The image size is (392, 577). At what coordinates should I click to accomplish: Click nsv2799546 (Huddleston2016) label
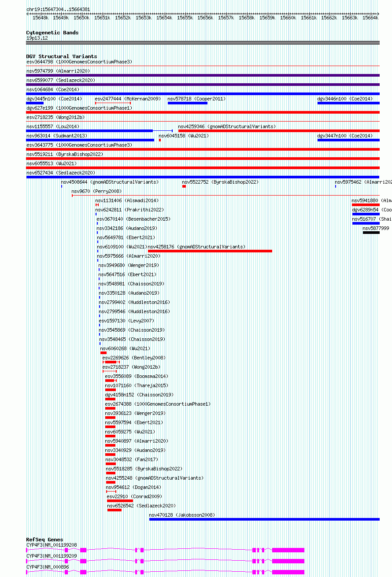point(135,311)
